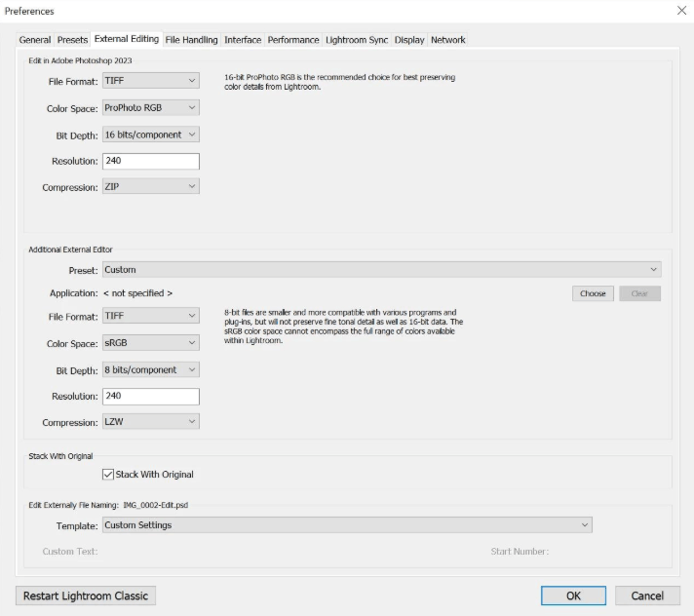Screen dimensions: 694x616
Task: Click the Additional Editor Resolution field
Action: (151, 396)
